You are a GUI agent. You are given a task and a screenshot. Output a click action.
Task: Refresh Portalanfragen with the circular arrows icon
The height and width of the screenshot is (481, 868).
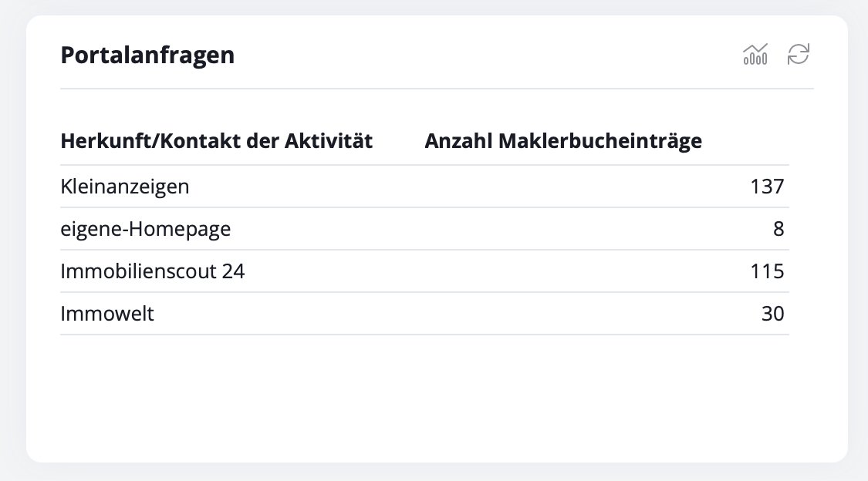coord(799,54)
